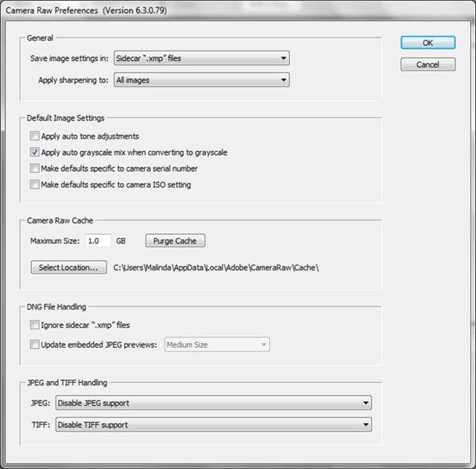
Task: Click the General section label
Action: click(39, 38)
